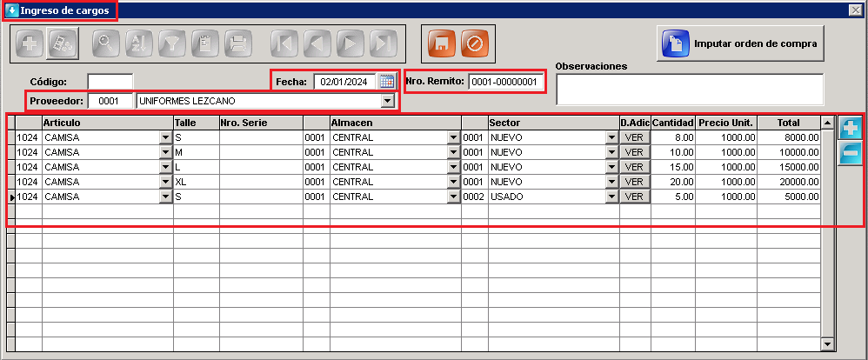Click the grid scrollbar down arrow

(828, 344)
